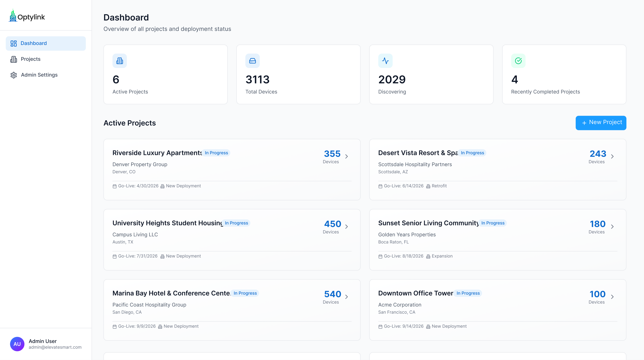Viewport: 644px width, 360px height.
Task: Click the AU user avatar
Action: pos(17,344)
